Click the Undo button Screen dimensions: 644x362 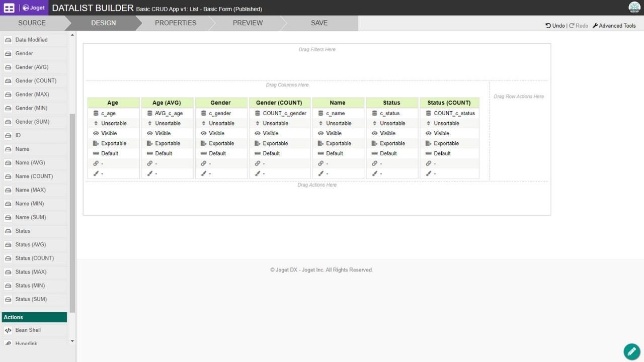tap(555, 26)
